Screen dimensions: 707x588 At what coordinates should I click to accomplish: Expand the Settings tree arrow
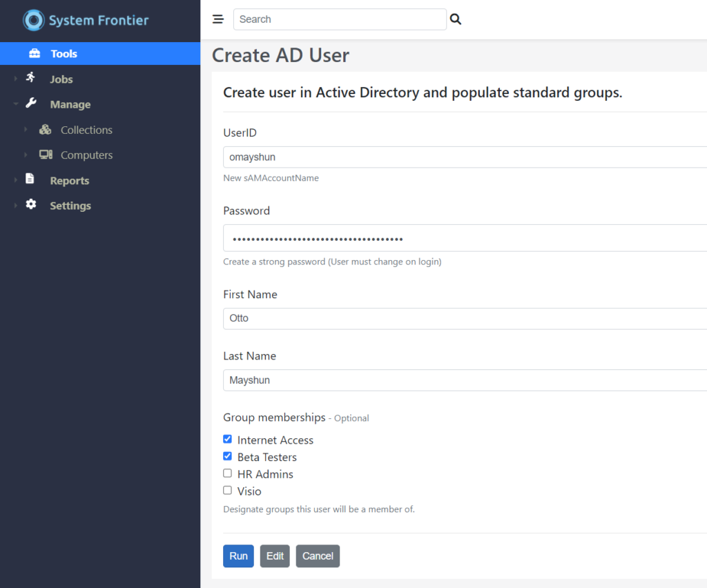pyautogui.click(x=15, y=206)
